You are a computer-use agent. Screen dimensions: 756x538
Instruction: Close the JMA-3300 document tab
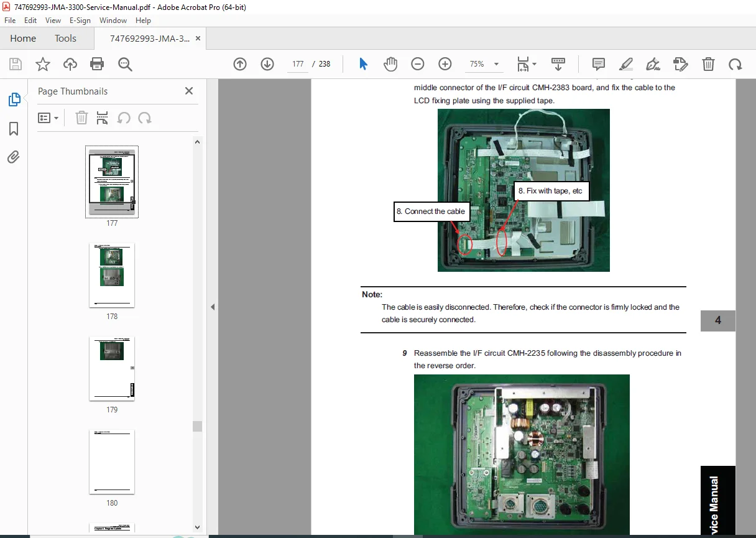point(198,39)
